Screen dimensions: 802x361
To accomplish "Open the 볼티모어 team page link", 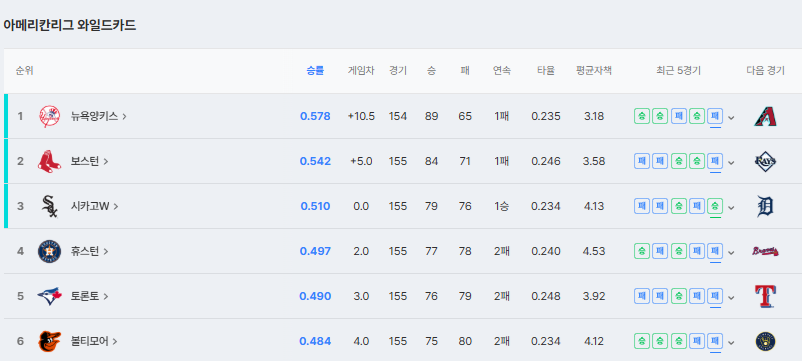I will [94, 342].
